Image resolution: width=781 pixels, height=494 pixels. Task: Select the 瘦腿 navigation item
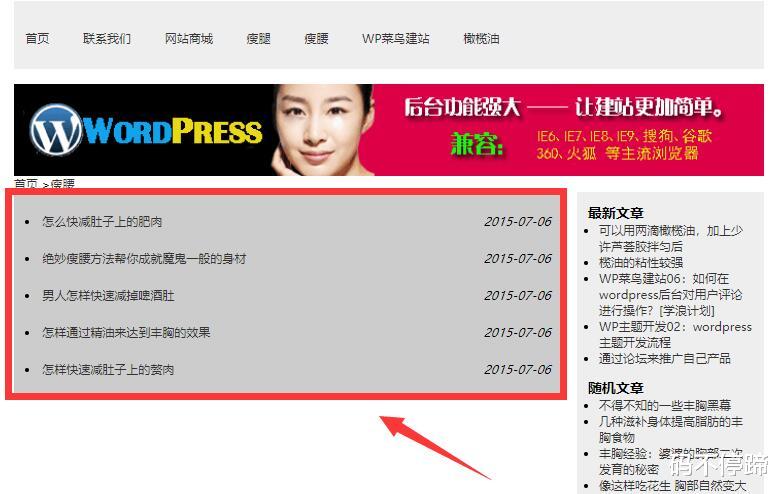259,39
